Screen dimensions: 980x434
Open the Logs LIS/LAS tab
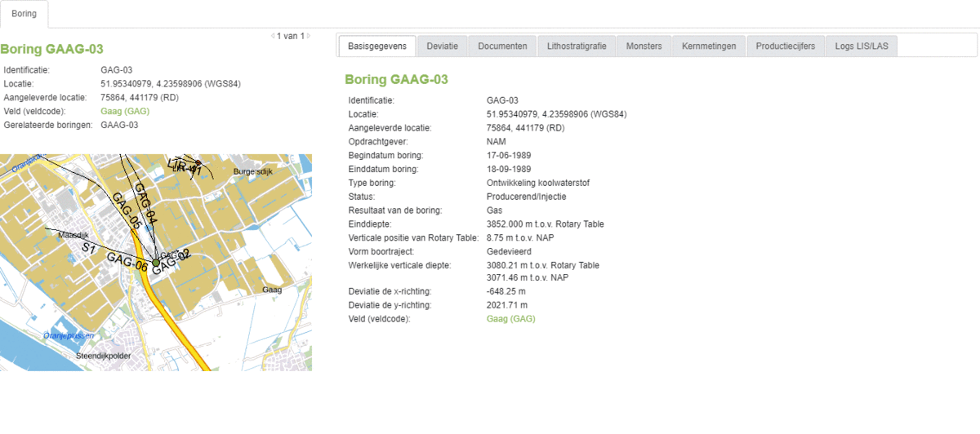click(x=861, y=46)
